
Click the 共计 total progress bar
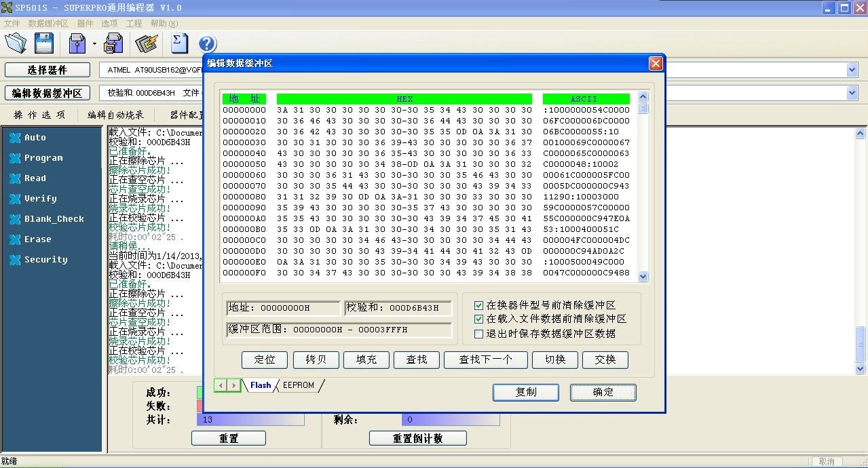click(x=250, y=420)
